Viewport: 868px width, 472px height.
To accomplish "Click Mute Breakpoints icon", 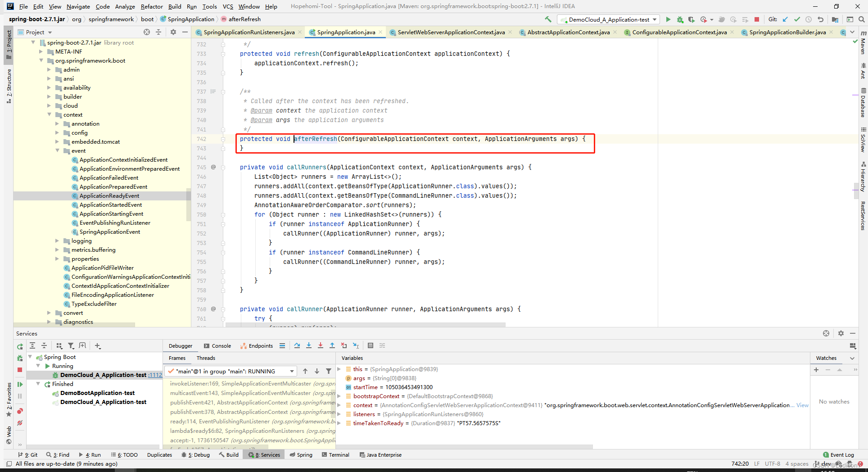I will coord(20,423).
